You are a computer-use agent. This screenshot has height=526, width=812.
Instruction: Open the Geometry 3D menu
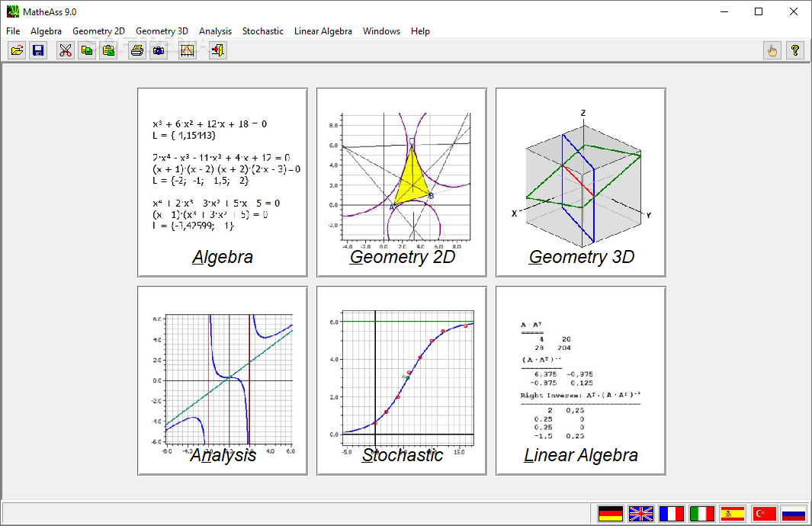coord(162,31)
